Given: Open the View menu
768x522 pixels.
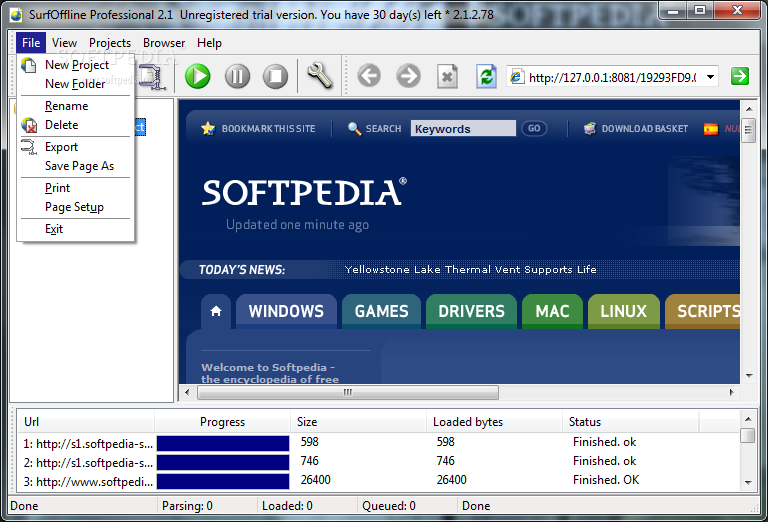Looking at the screenshot, I should coord(64,43).
